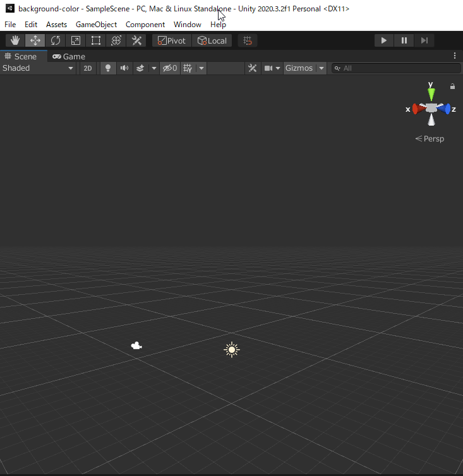Viewport: 463px width, 476px height.
Task: Select the Scale tool
Action: point(76,40)
